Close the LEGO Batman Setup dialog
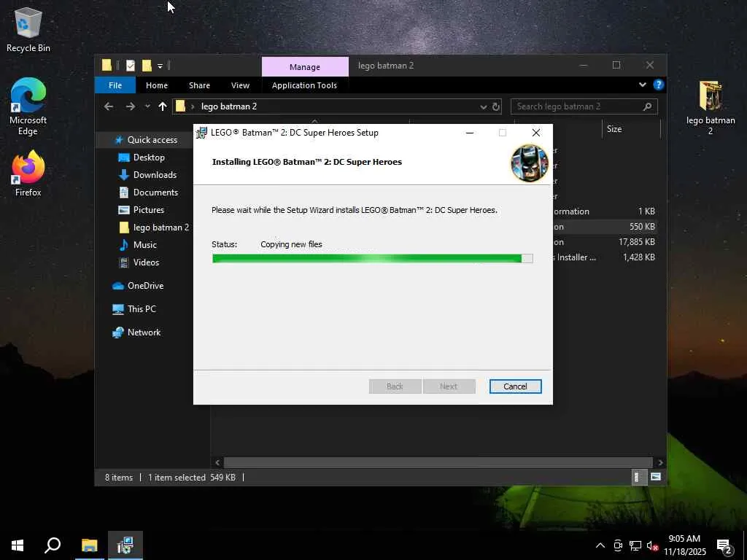The image size is (747, 560). (536, 133)
